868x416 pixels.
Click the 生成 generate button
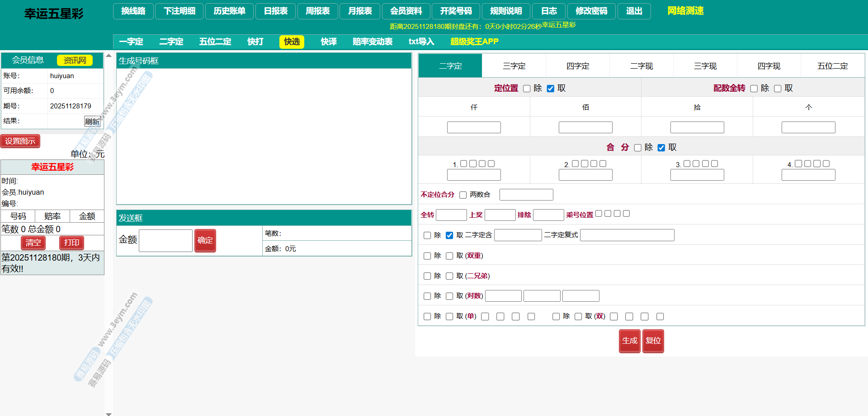(x=629, y=341)
